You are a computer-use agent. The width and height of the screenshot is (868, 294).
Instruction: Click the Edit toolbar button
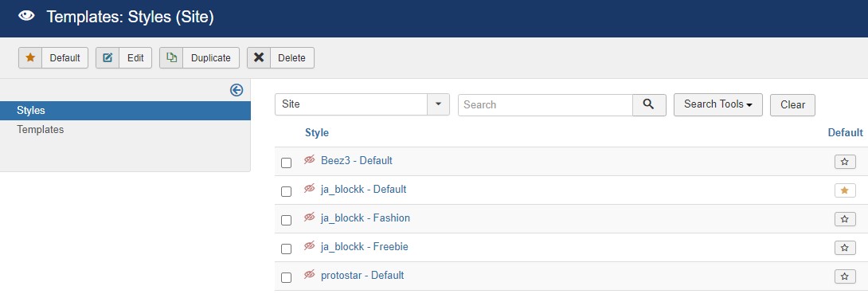tap(124, 57)
